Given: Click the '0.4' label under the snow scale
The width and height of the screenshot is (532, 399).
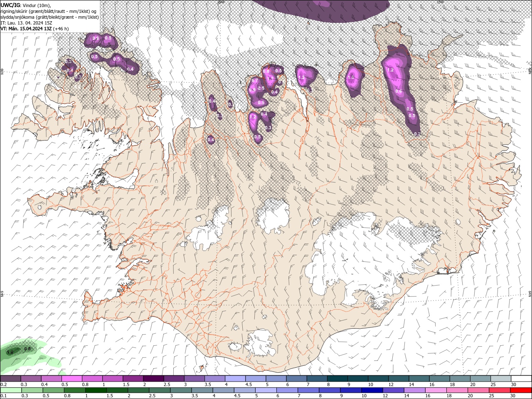Looking at the screenshot, I should click(x=44, y=384).
